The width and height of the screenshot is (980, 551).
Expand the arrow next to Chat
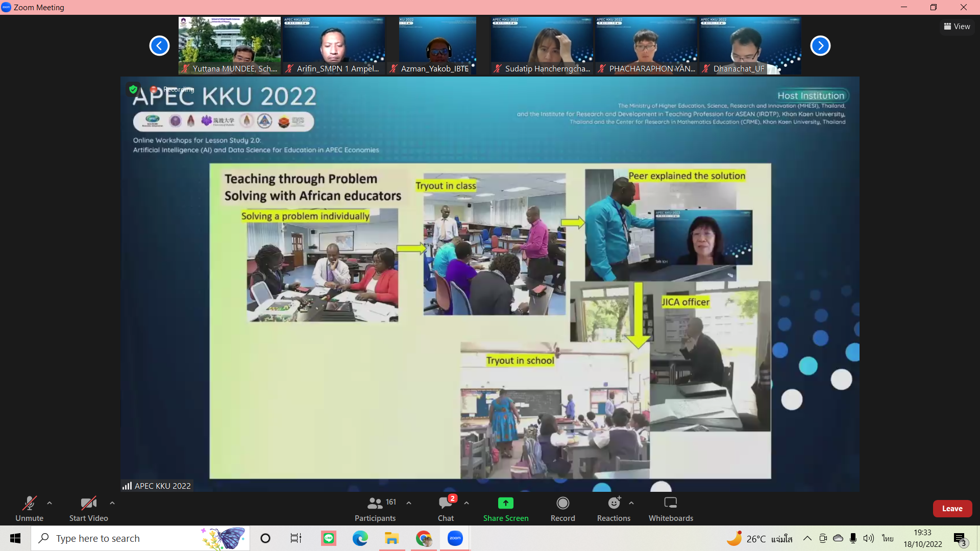467,503
